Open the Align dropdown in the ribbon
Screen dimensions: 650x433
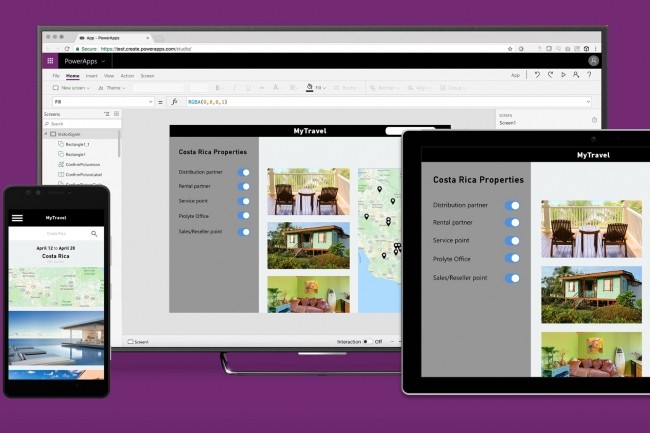pos(420,88)
